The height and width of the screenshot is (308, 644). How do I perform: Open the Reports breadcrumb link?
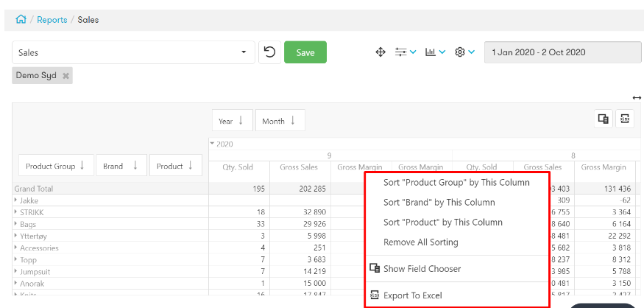point(52,20)
